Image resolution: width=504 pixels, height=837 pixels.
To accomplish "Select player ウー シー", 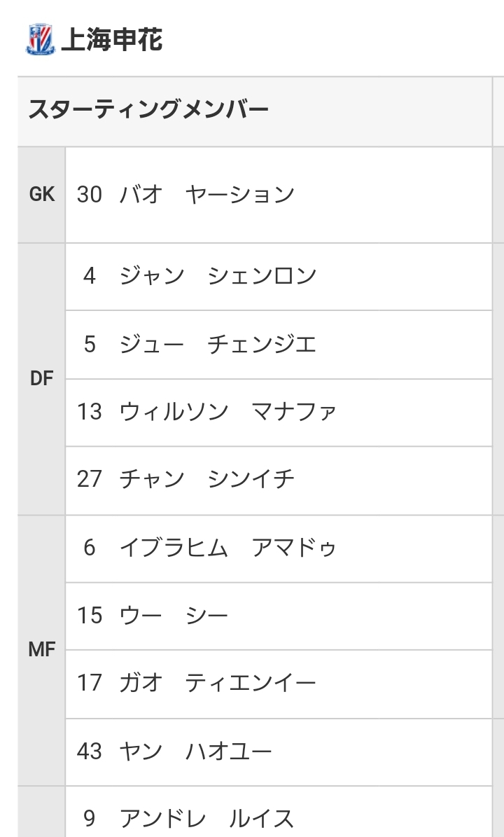I will 174,616.
